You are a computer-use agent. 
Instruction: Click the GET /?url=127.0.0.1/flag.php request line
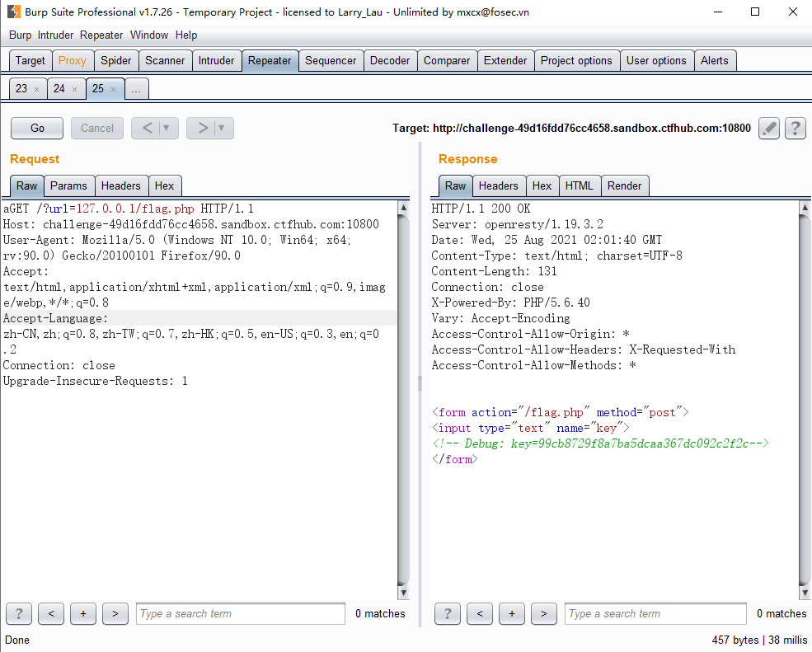pos(129,209)
